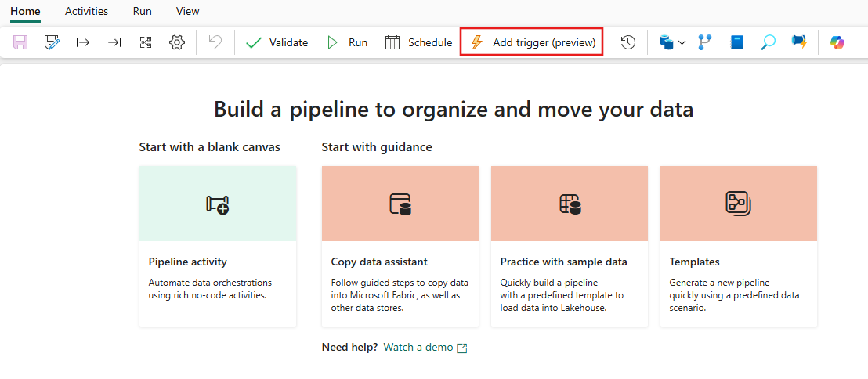Screen dimensions: 868x379
Task: Open the blue notebook icon
Action: (x=736, y=42)
